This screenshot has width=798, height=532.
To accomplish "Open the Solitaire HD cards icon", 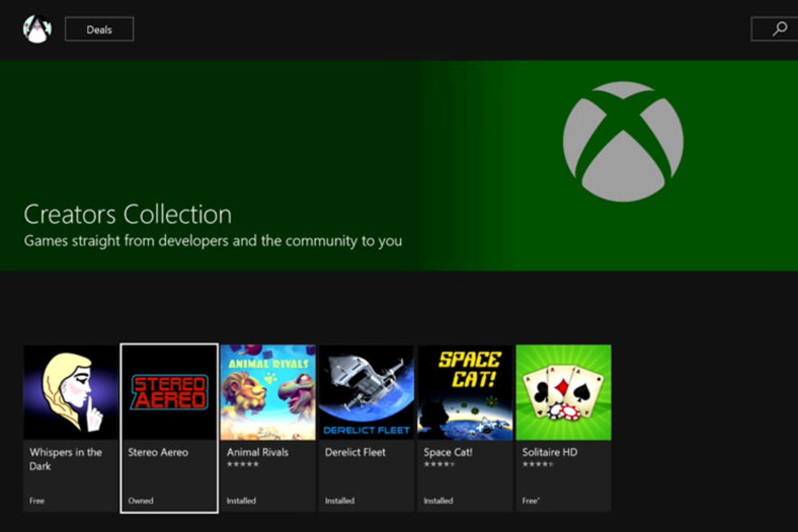I will pyautogui.click(x=564, y=392).
